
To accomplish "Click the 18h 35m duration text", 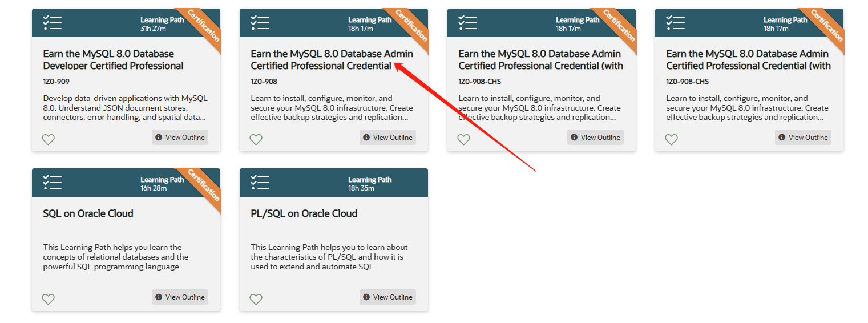I will (361, 188).
